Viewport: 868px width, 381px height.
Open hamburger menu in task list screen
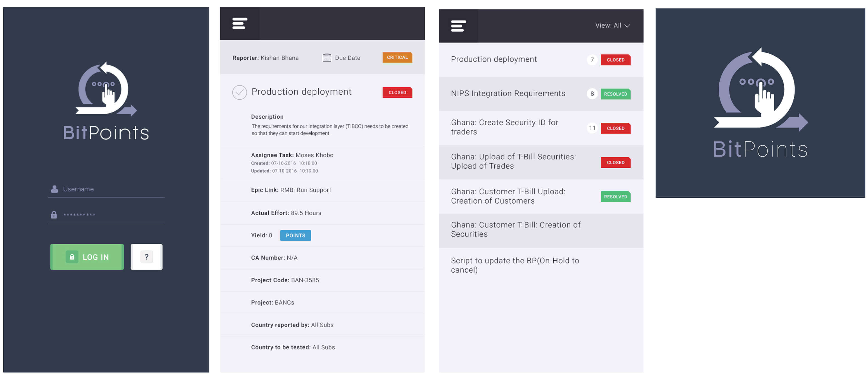458,26
